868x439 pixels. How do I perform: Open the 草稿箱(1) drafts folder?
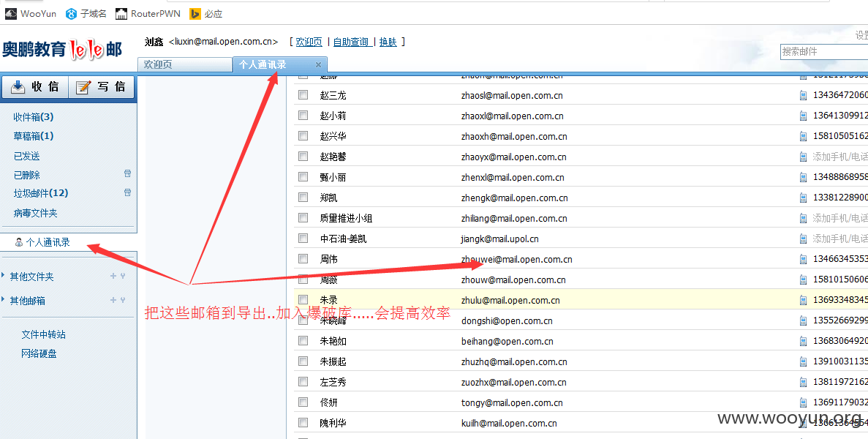34,135
